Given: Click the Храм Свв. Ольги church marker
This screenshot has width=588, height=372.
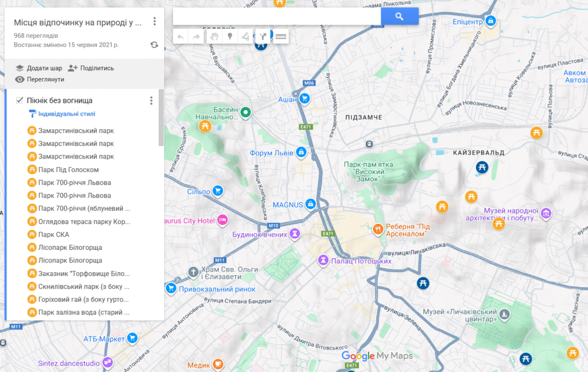Looking at the screenshot, I should [x=193, y=272].
